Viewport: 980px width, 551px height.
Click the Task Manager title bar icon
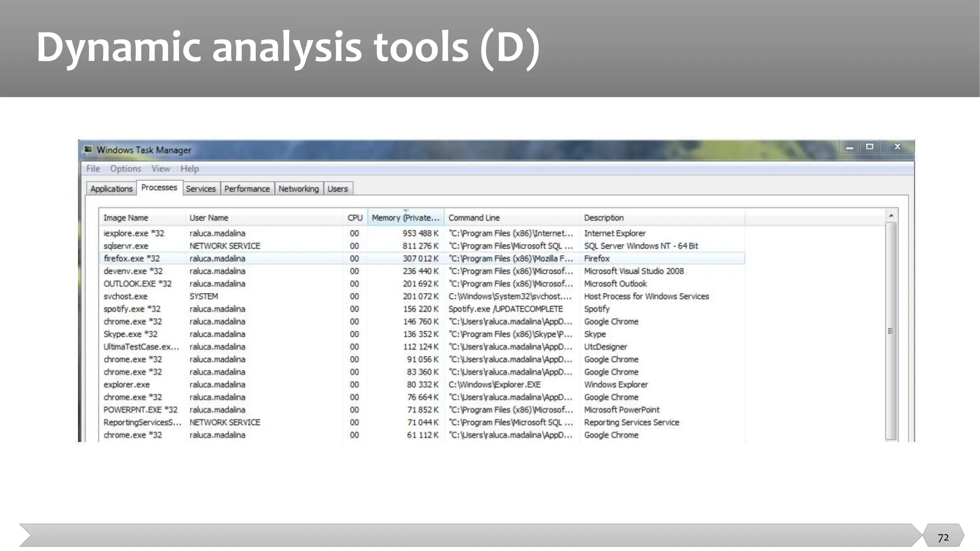tap(88, 150)
